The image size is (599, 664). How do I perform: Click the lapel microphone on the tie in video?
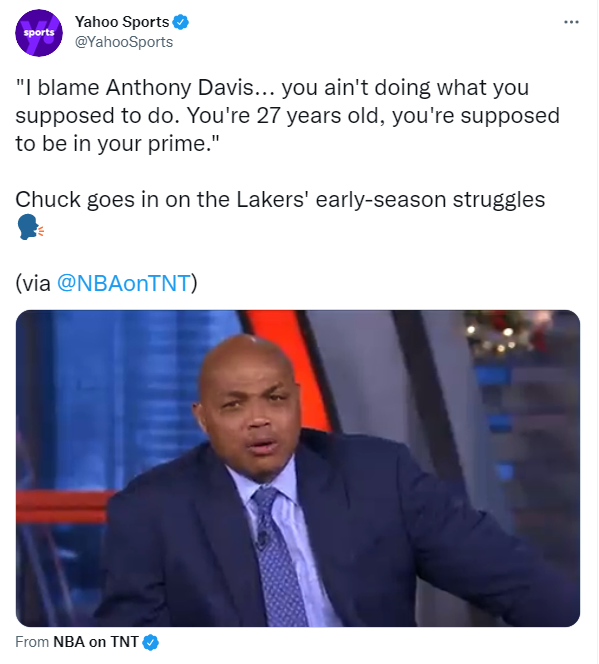point(262,539)
